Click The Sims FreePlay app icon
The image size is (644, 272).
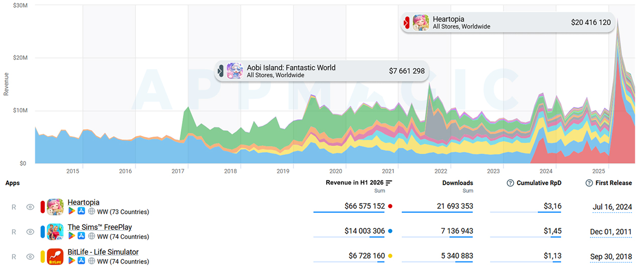(55, 232)
